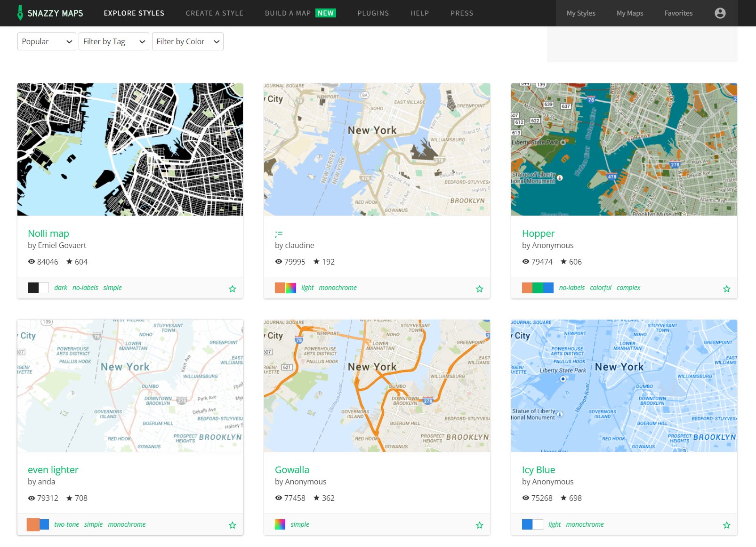Click the filled star rating icon for Gowalla

coord(316,498)
